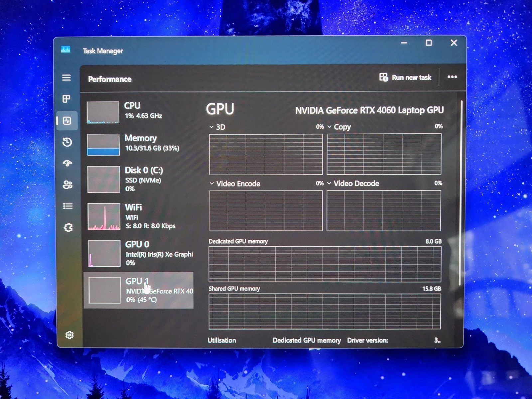This screenshot has height=399, width=532.
Task: Open Task Manager settings gear
Action: click(69, 335)
